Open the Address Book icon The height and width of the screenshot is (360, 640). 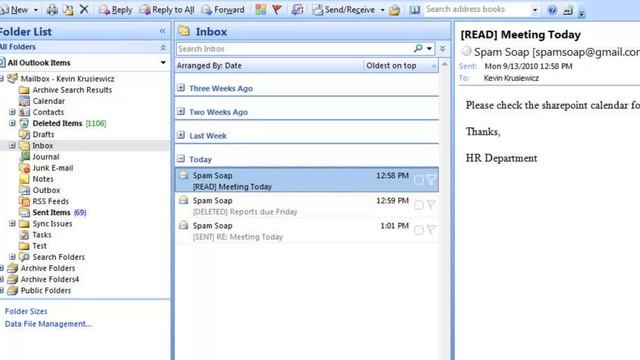pos(414,9)
